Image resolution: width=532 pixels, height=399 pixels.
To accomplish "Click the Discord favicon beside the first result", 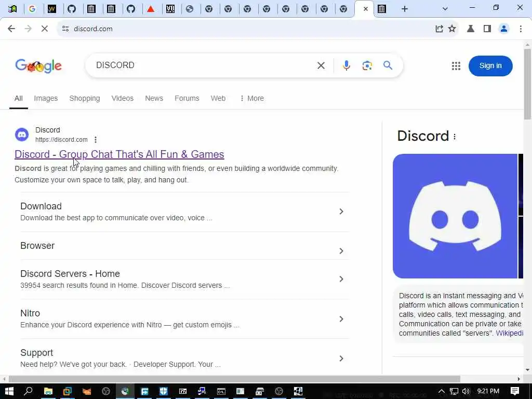I will coord(22,135).
